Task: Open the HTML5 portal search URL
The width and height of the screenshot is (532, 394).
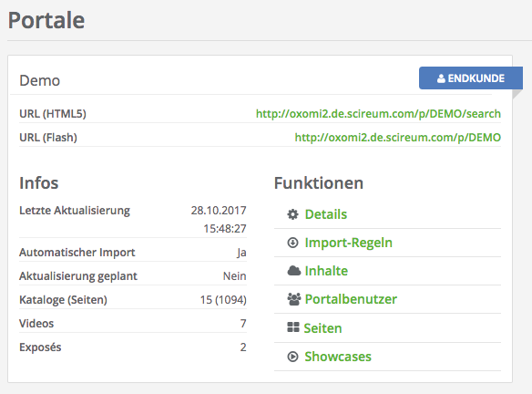Action: pyautogui.click(x=378, y=113)
